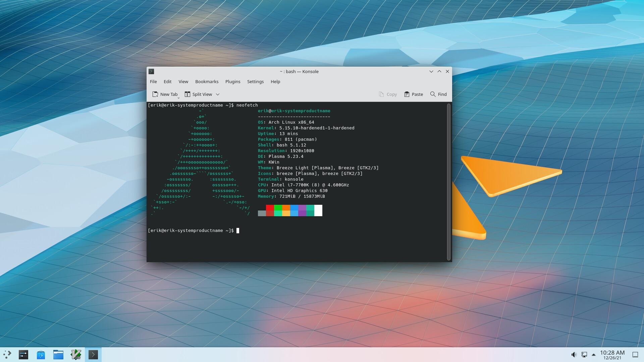Click the clock showing 10:28 AM
The width and height of the screenshot is (644, 362).
[x=612, y=355]
